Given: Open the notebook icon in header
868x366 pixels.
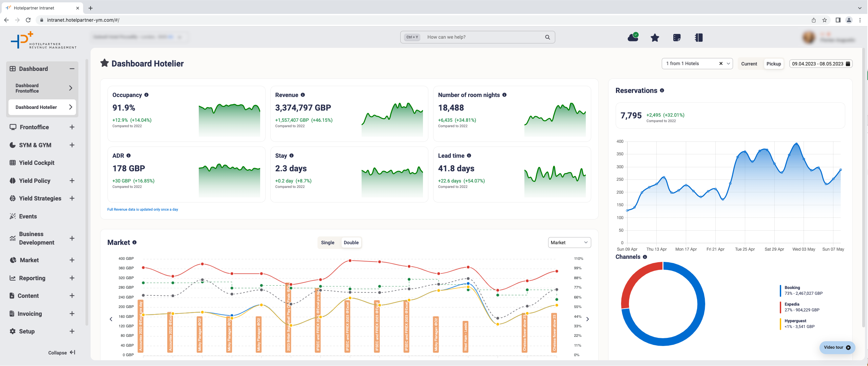Looking at the screenshot, I should click(x=699, y=38).
